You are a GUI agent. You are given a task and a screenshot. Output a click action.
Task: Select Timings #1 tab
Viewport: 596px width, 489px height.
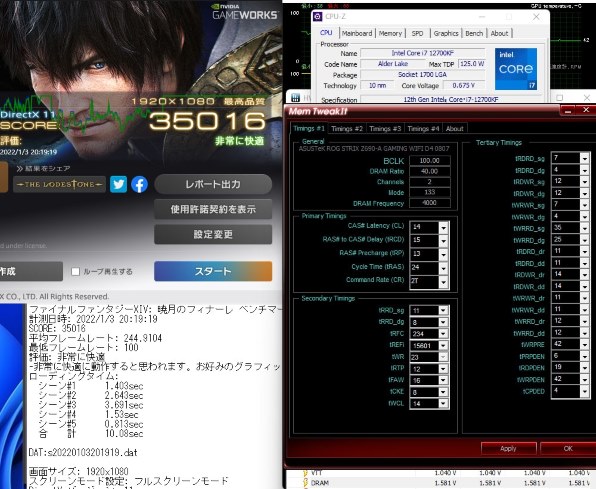(x=309, y=129)
